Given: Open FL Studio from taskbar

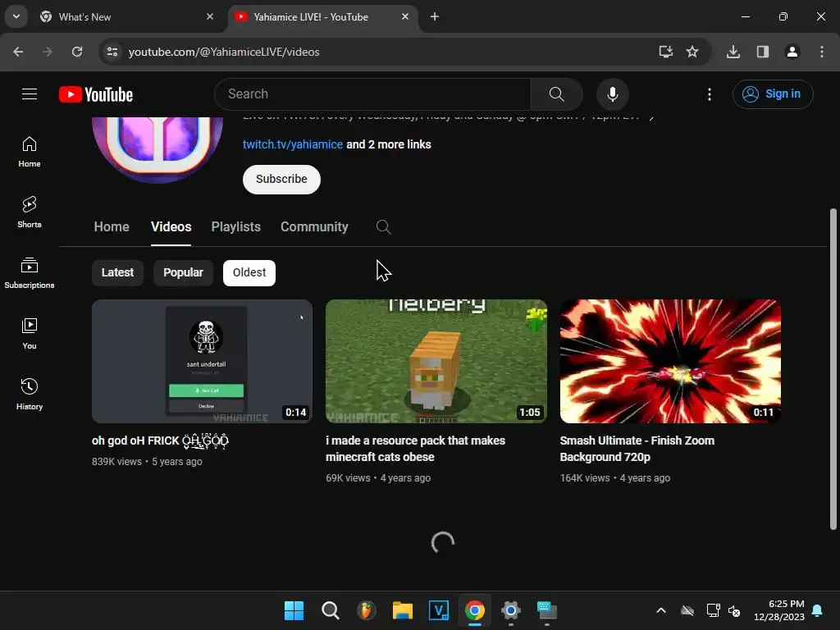Looking at the screenshot, I should point(367,610).
